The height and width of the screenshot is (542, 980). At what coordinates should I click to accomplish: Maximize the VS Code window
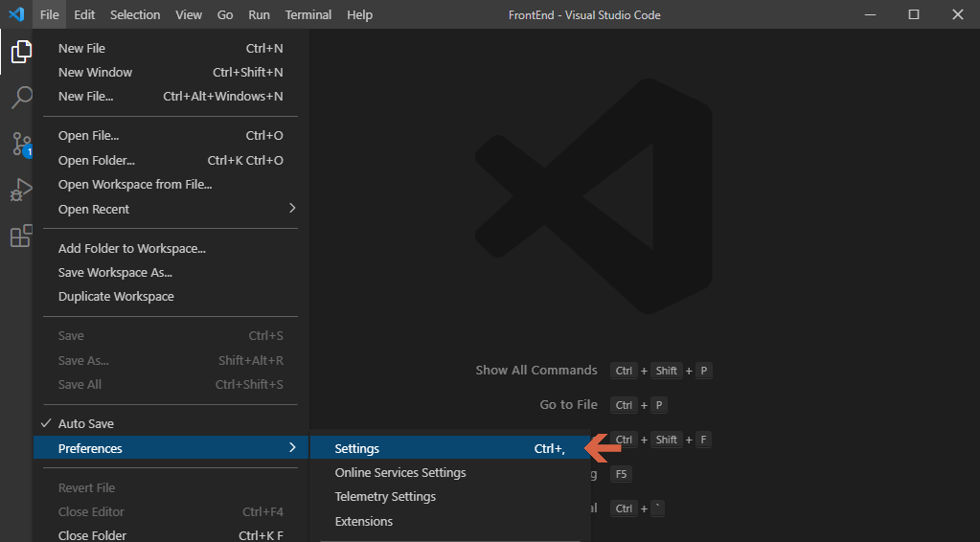coord(914,14)
